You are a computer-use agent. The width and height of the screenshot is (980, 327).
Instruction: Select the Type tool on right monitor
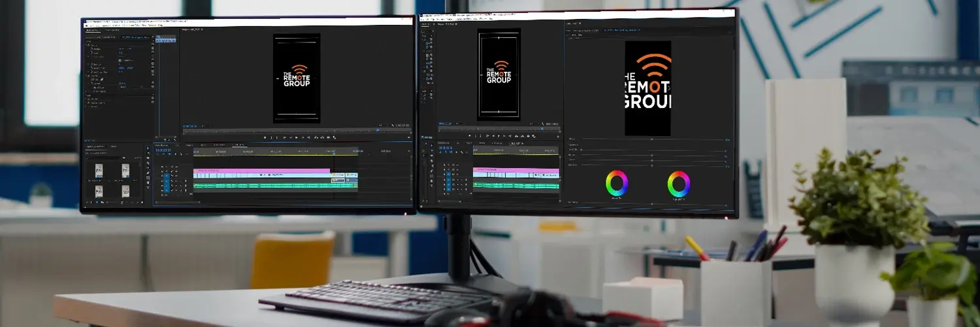[431, 186]
